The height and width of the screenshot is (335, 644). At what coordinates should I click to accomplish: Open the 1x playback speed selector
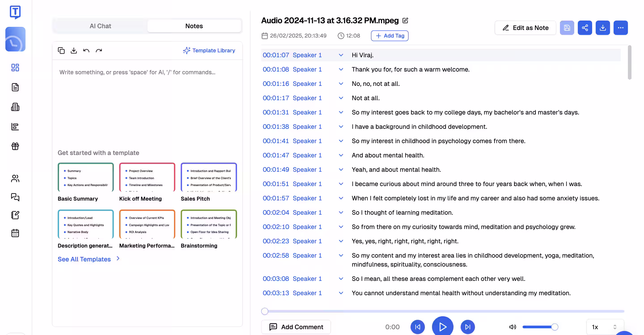click(605, 327)
